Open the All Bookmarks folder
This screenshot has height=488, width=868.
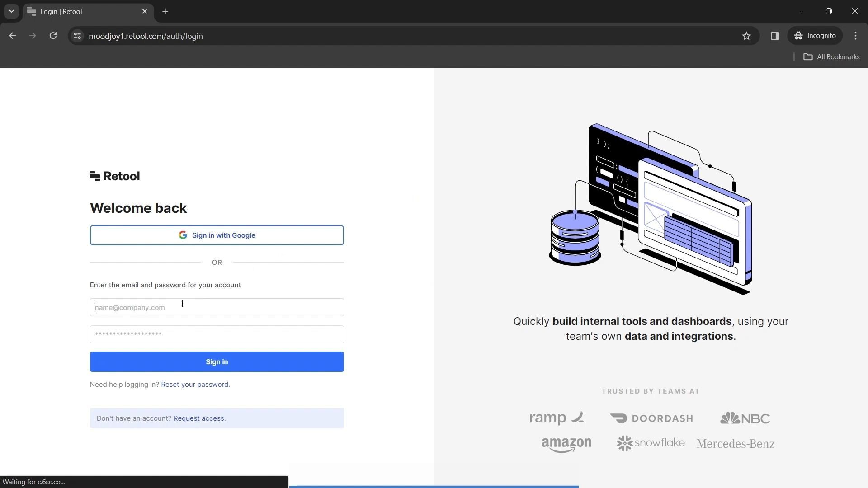click(x=831, y=57)
